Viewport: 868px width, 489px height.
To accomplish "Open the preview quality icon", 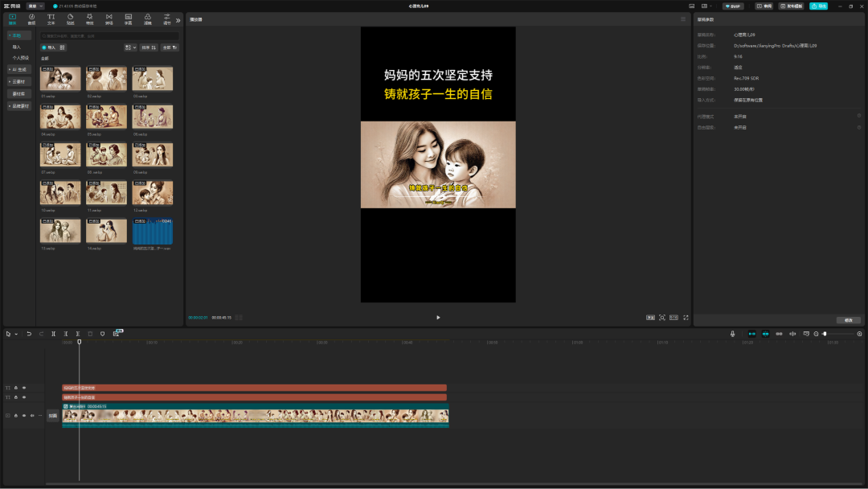I will (x=650, y=318).
